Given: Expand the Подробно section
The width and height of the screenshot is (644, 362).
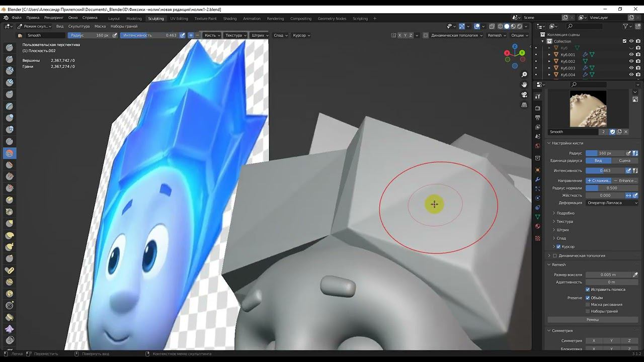Looking at the screenshot, I should click(x=565, y=213).
